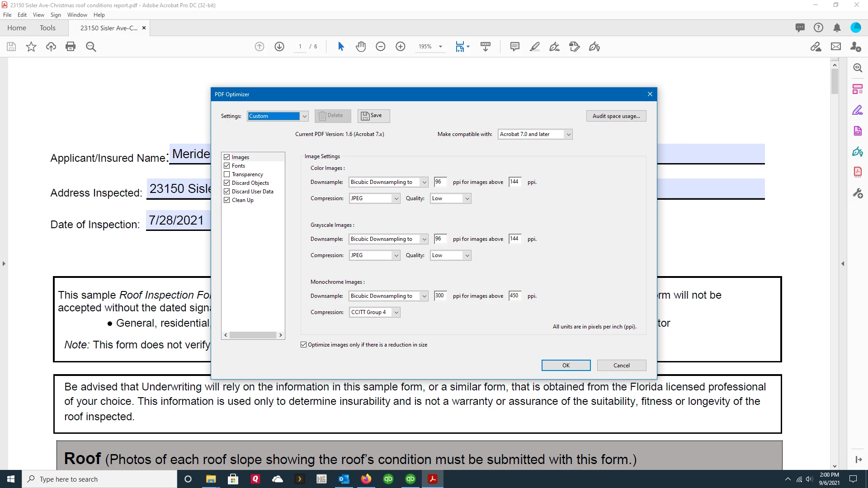
Task: Click the Zoom in plus icon
Action: [x=401, y=47]
